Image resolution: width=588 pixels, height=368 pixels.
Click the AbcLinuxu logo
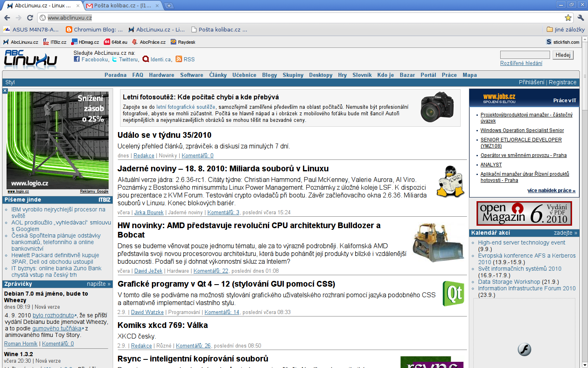(x=31, y=60)
